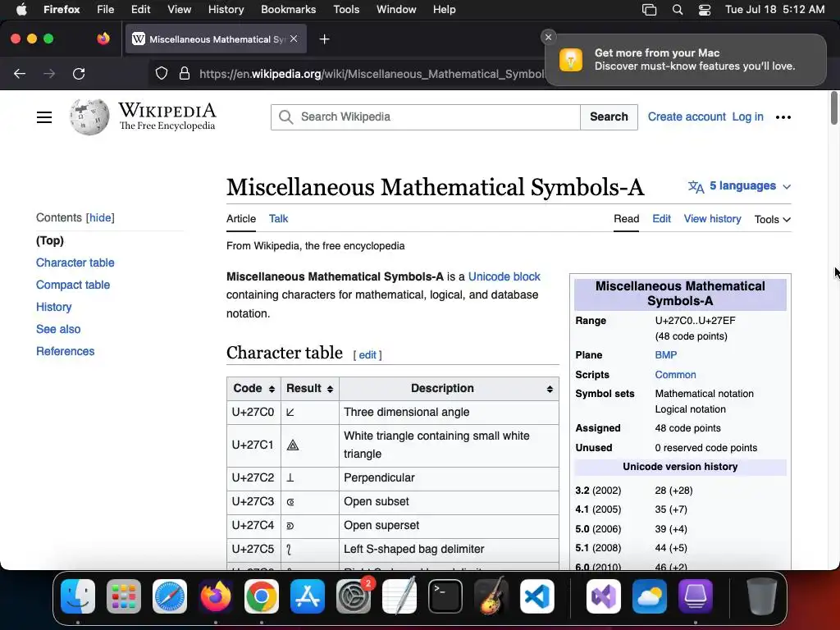Jump to References in Contents
The width and height of the screenshot is (840, 630).
pos(66,351)
